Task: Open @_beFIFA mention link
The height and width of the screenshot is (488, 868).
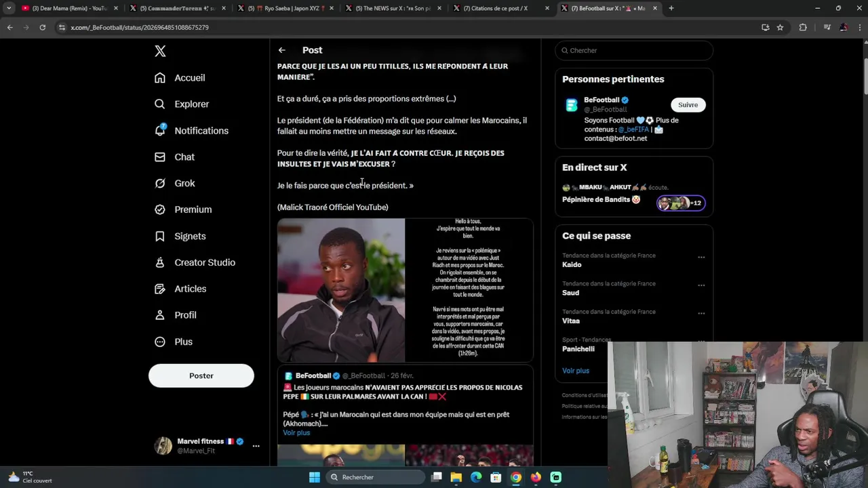Action: [x=633, y=129]
